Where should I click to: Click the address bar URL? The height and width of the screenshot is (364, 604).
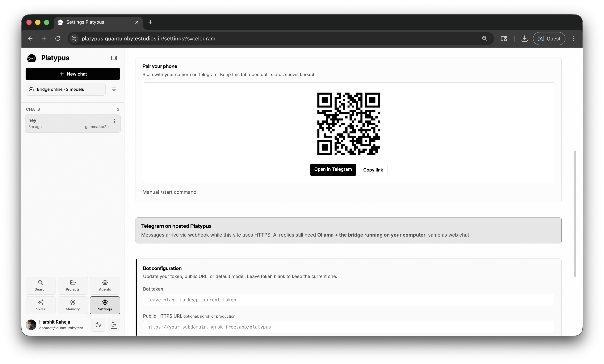click(x=148, y=39)
